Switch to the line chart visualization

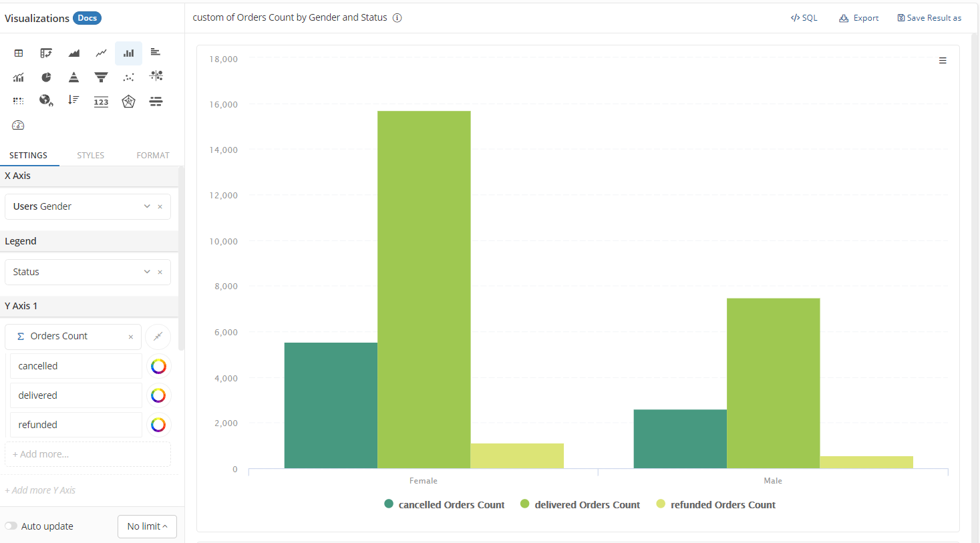101,53
